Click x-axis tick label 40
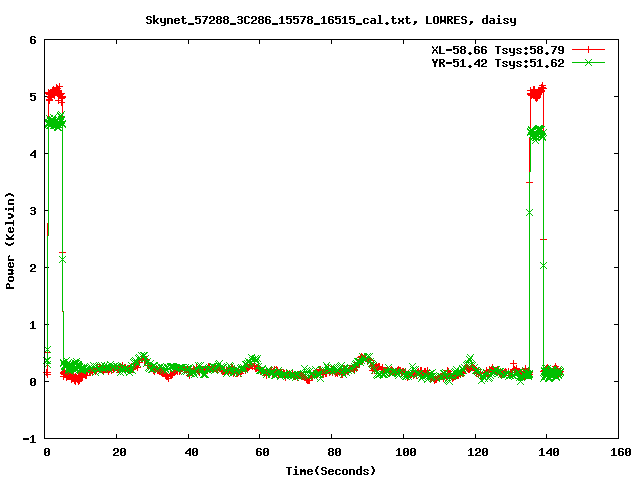Screen dimensions: 640x480 [x=191, y=452]
